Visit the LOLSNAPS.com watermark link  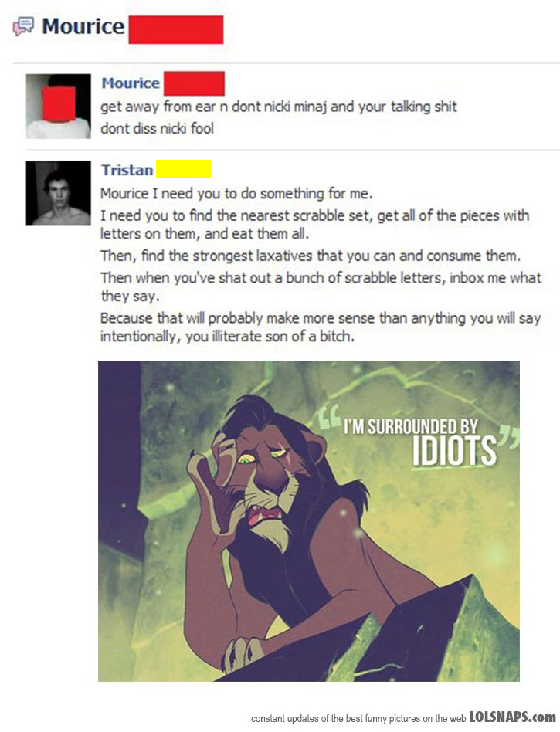[x=512, y=717]
